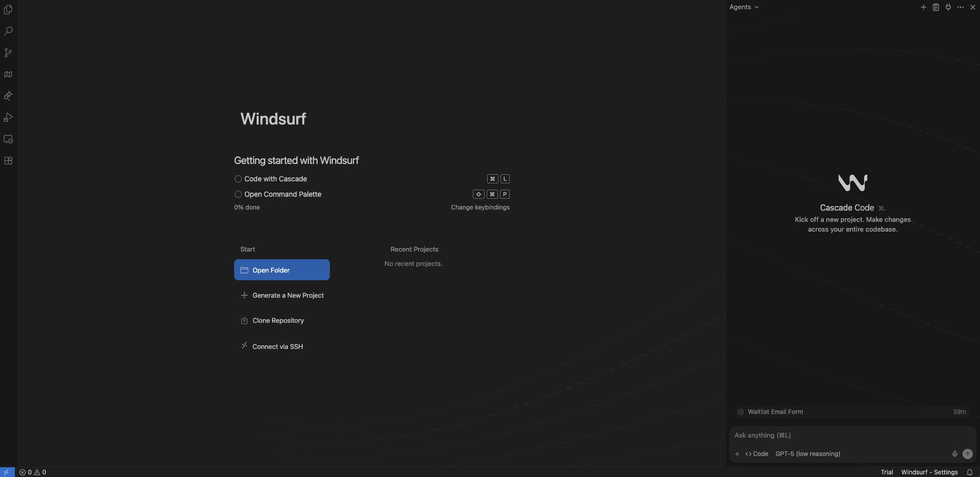Send the message with the arrow button
This screenshot has width=980, height=477.
(968, 454)
